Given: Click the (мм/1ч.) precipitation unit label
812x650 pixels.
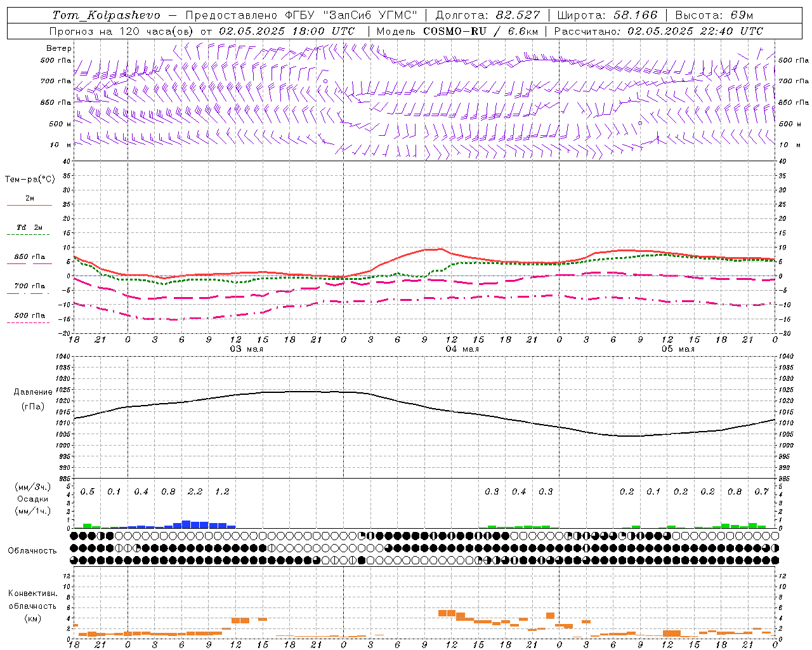Looking at the screenshot, I should tap(33, 511).
